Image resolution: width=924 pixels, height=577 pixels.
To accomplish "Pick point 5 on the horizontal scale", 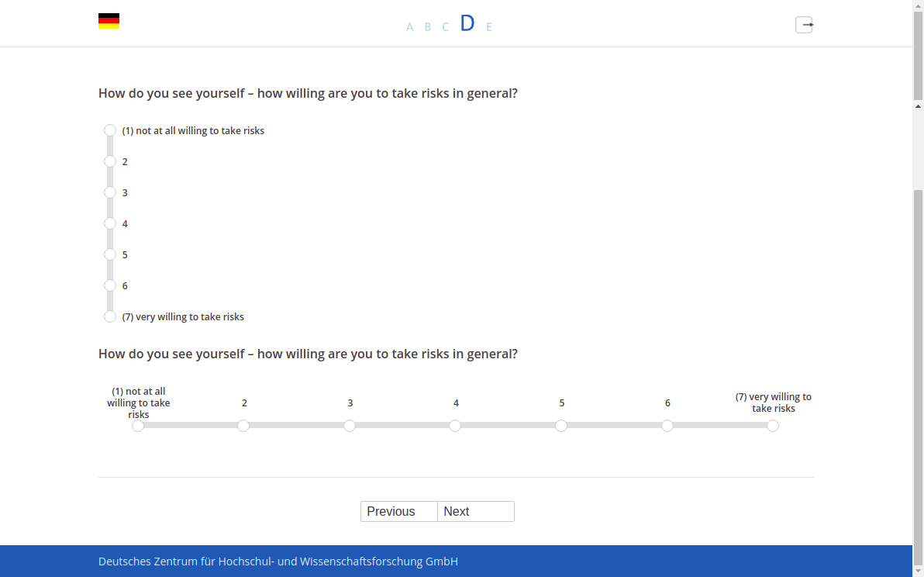I will tap(561, 426).
